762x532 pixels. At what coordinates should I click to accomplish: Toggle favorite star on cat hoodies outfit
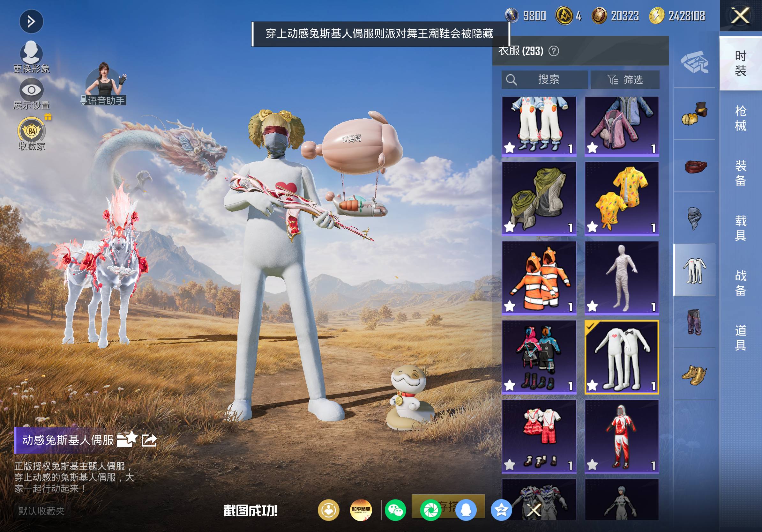coord(510,385)
